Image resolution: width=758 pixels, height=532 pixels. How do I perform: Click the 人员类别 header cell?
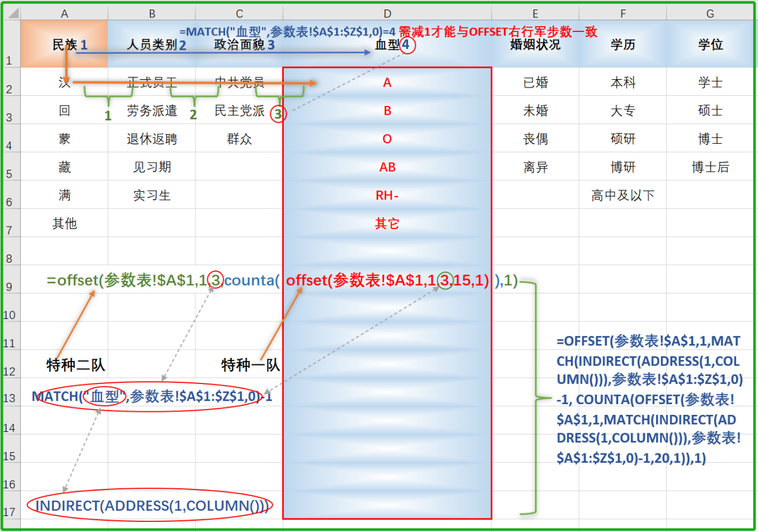(152, 44)
